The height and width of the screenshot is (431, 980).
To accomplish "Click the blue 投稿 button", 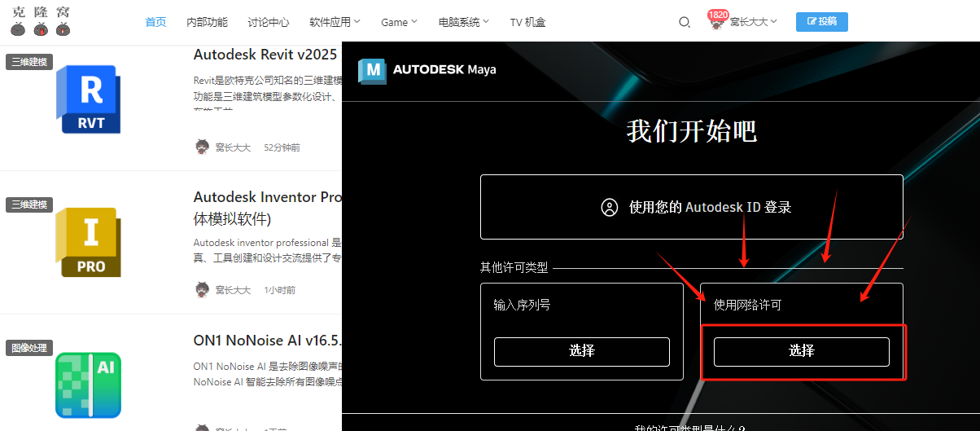I will click(821, 22).
